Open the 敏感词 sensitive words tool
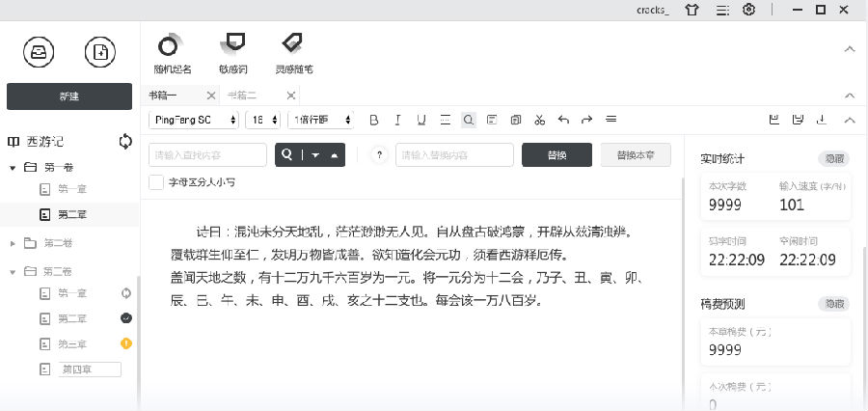Viewport: 868px width, 411px height. click(233, 53)
